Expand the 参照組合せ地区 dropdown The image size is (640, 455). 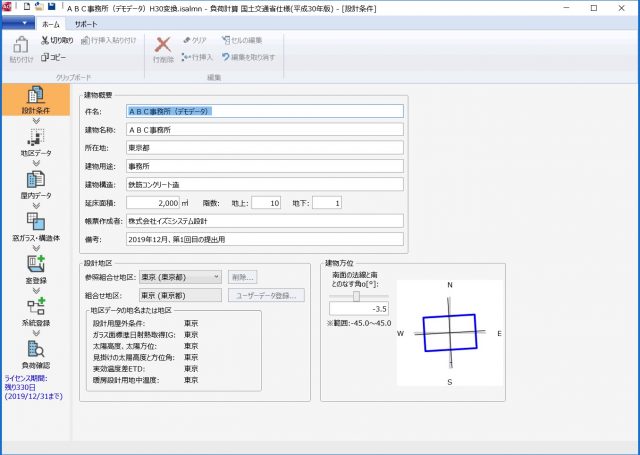click(216, 277)
